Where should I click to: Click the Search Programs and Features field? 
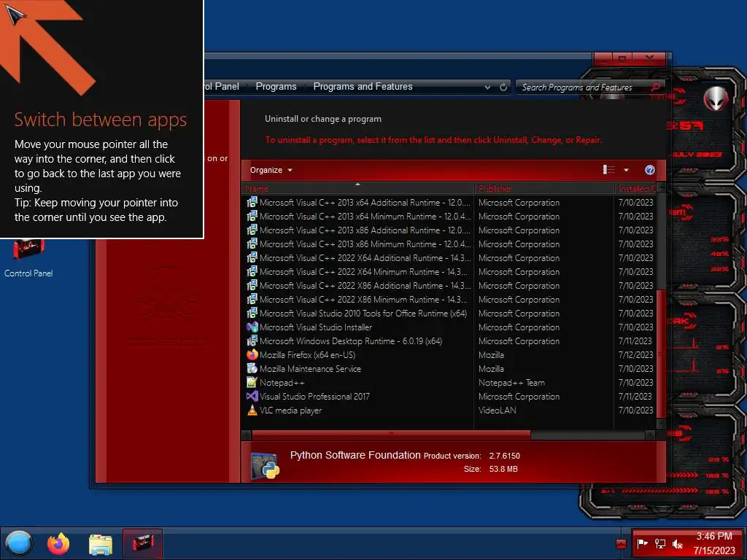pyautogui.click(x=585, y=87)
